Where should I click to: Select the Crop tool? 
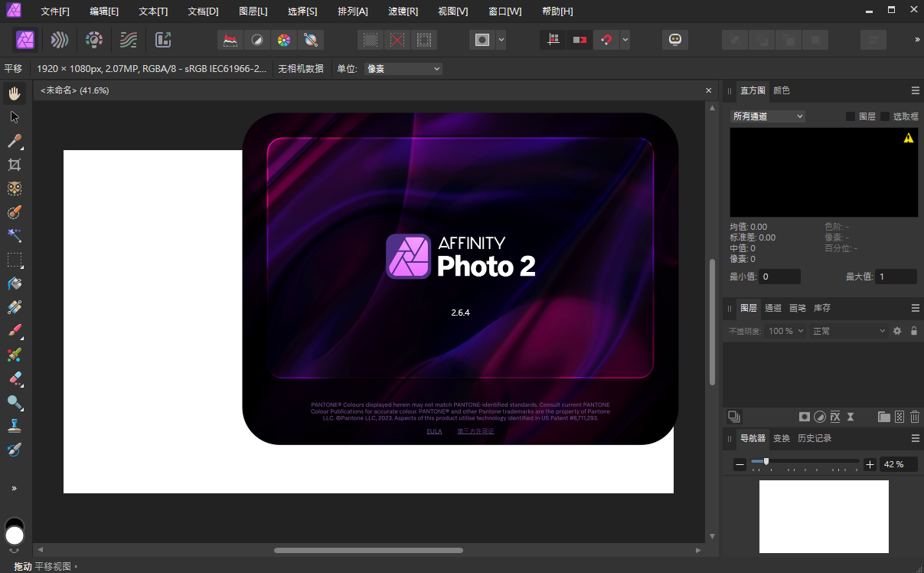click(15, 165)
